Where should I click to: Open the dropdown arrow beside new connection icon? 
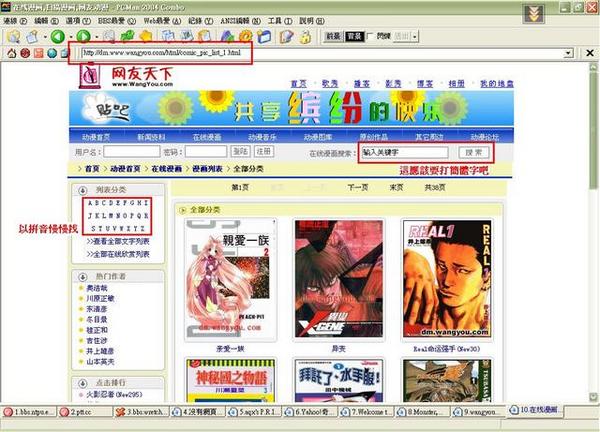(45, 37)
